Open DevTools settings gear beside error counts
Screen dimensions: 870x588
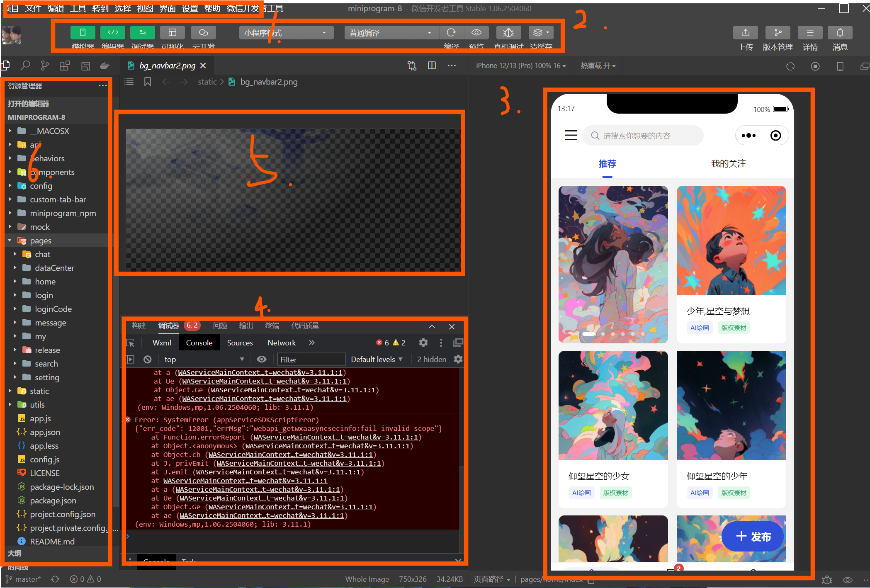coord(423,343)
